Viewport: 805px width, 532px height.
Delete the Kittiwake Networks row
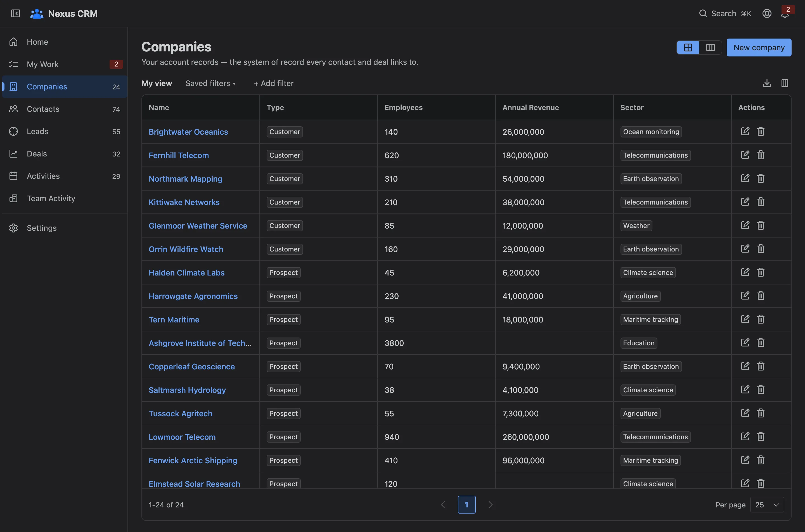[761, 202]
